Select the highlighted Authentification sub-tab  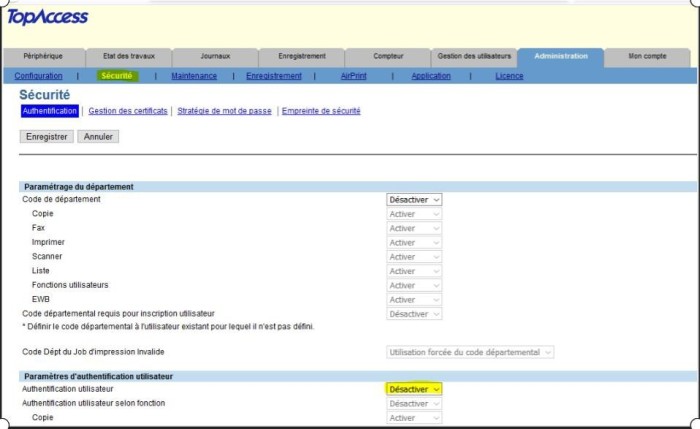click(x=49, y=111)
